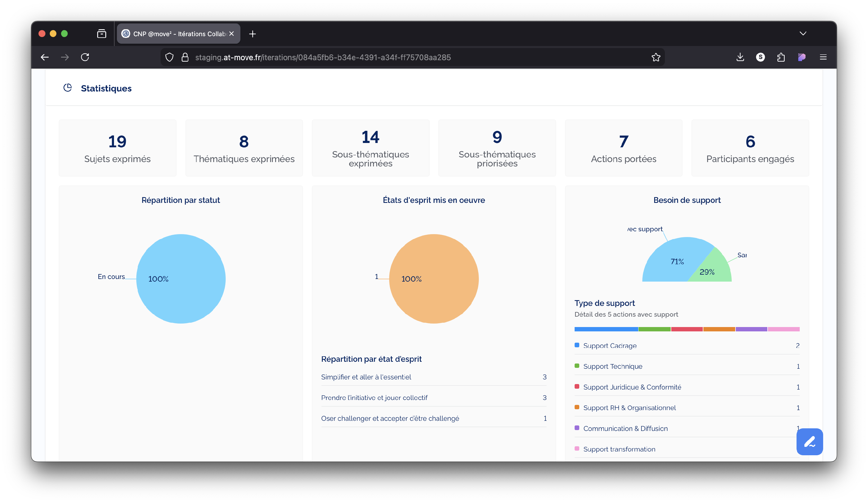Click the Sujets exprimés stat card
868x503 pixels.
pos(117,148)
